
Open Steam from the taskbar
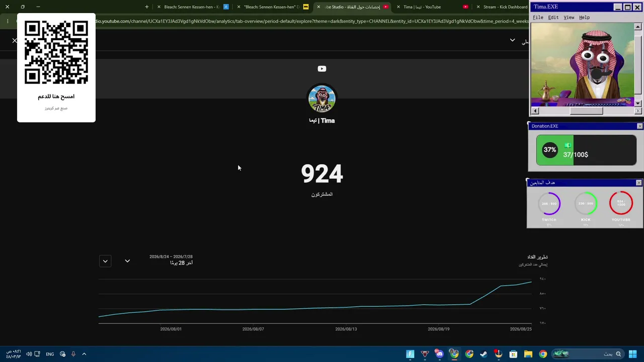(484, 354)
